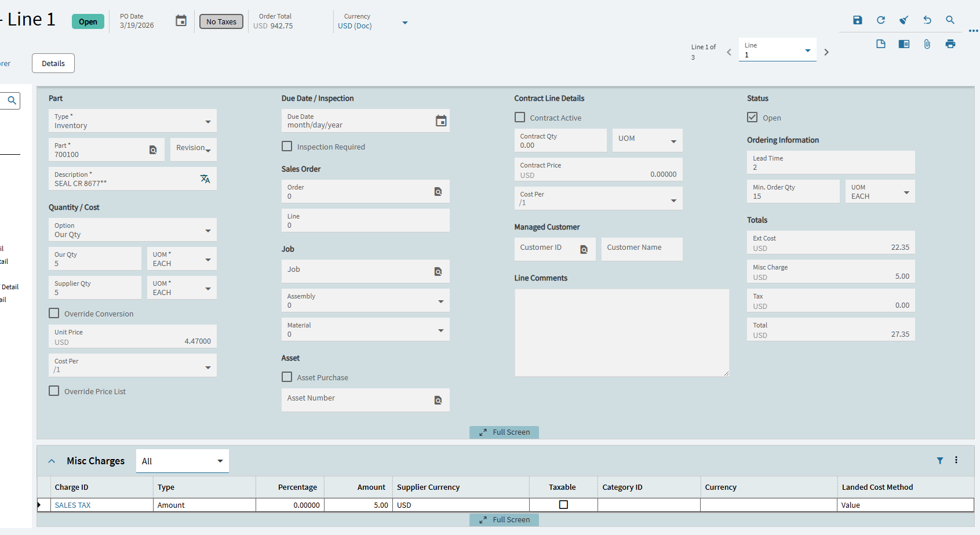Open the Quantity Cost Per dropdown

[x=208, y=367]
